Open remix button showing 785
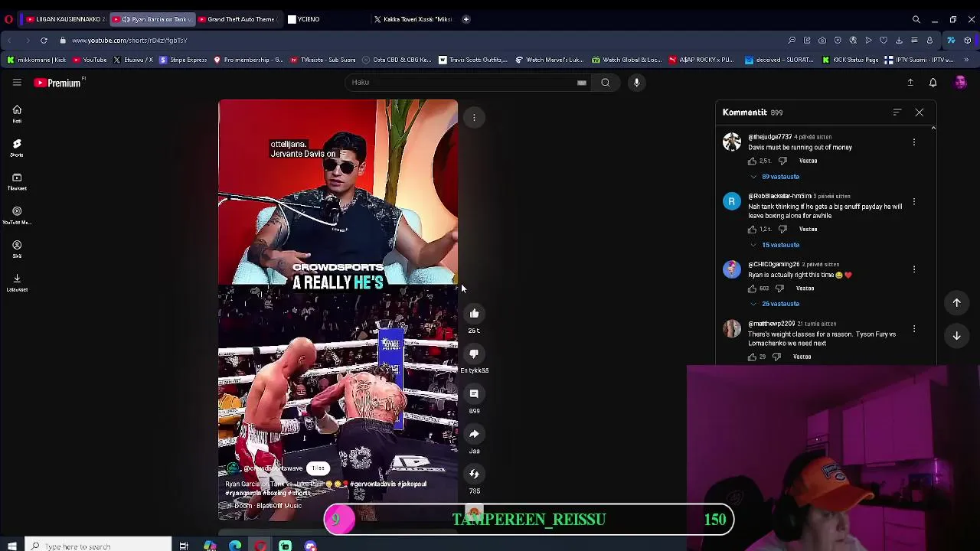980x551 pixels. 474,474
